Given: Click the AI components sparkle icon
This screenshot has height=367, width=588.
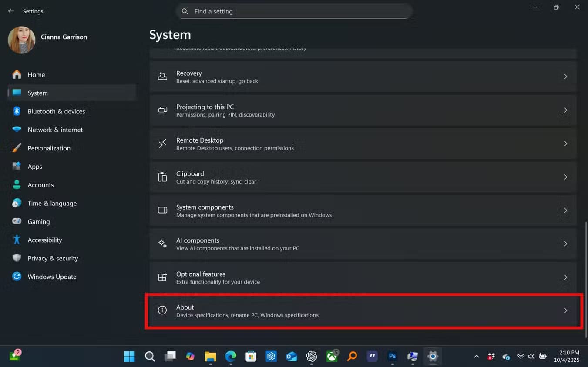Looking at the screenshot, I should tap(162, 244).
